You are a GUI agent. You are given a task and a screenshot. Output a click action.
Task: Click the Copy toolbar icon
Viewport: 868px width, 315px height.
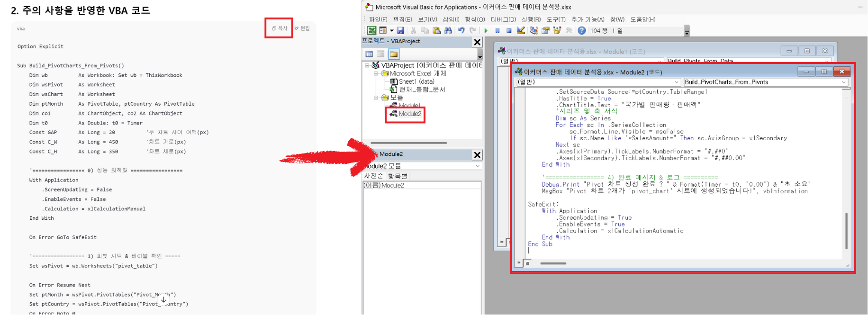[425, 30]
